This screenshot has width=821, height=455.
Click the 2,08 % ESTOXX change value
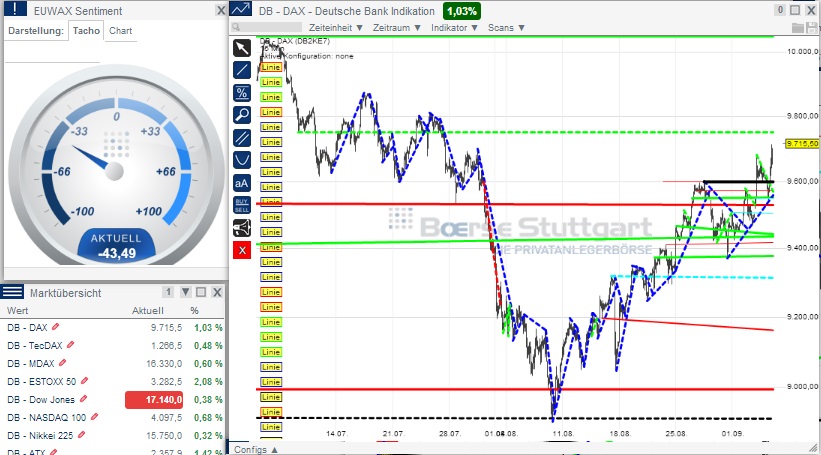click(x=208, y=381)
